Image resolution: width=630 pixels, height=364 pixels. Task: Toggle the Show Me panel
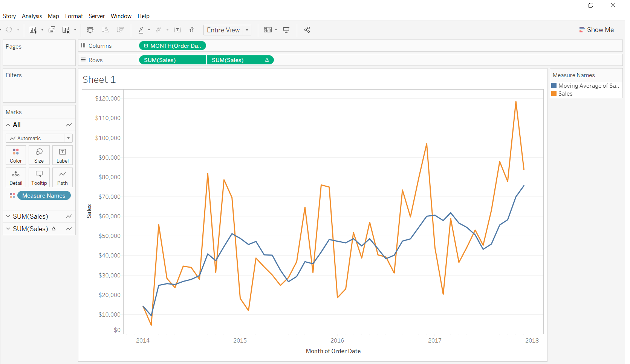[x=596, y=30]
